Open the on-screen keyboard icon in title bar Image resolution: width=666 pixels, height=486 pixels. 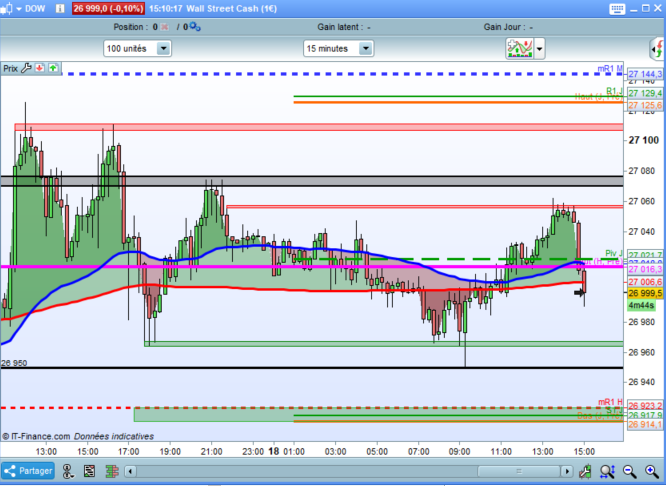[x=617, y=9]
